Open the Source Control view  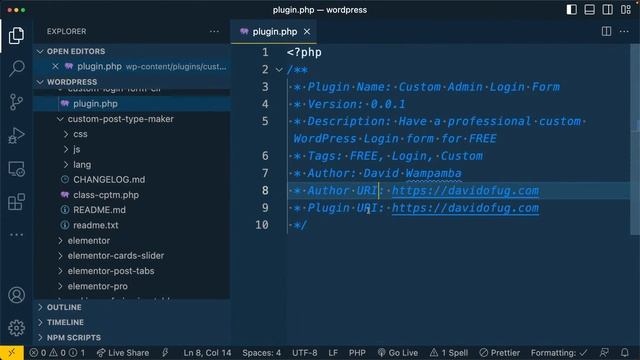16,102
